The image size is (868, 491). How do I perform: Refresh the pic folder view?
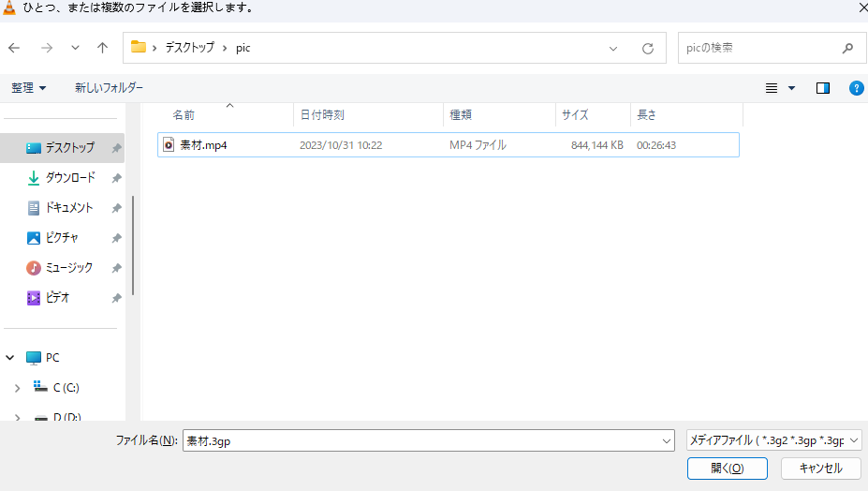coord(647,48)
